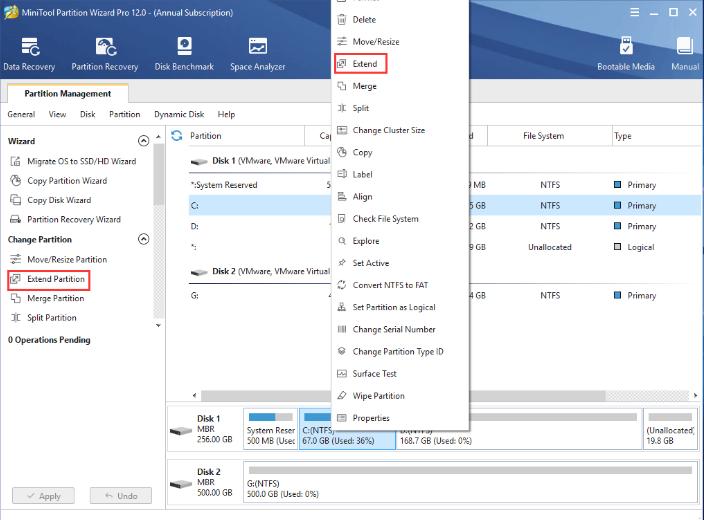This screenshot has height=520, width=704.
Task: Click the Check File System icon
Action: tap(342, 218)
